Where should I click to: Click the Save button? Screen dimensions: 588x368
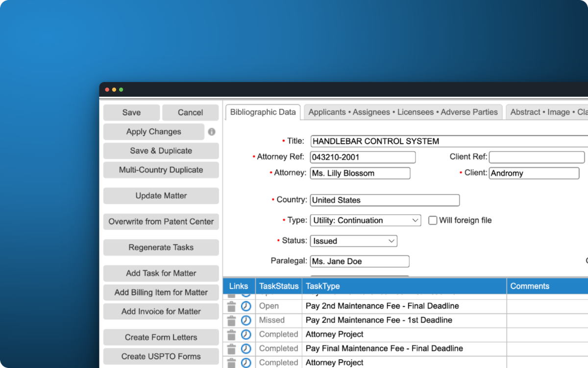click(131, 112)
